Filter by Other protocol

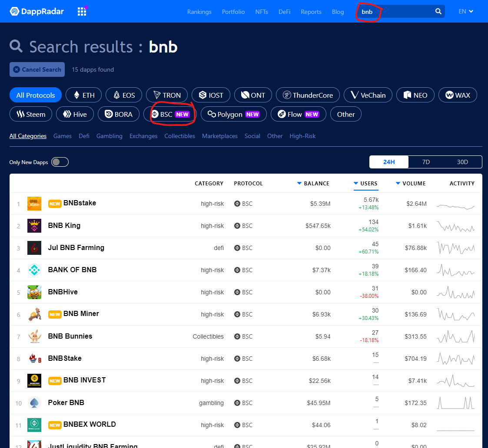point(346,114)
